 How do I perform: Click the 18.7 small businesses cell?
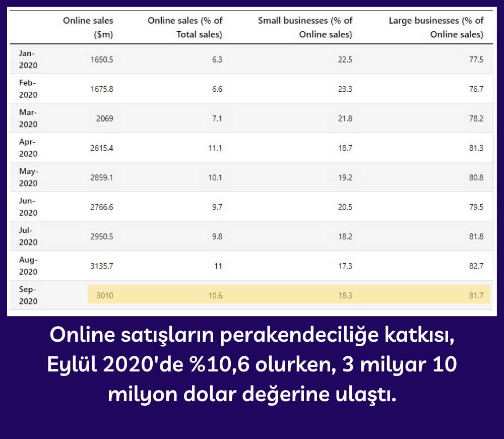(x=345, y=148)
